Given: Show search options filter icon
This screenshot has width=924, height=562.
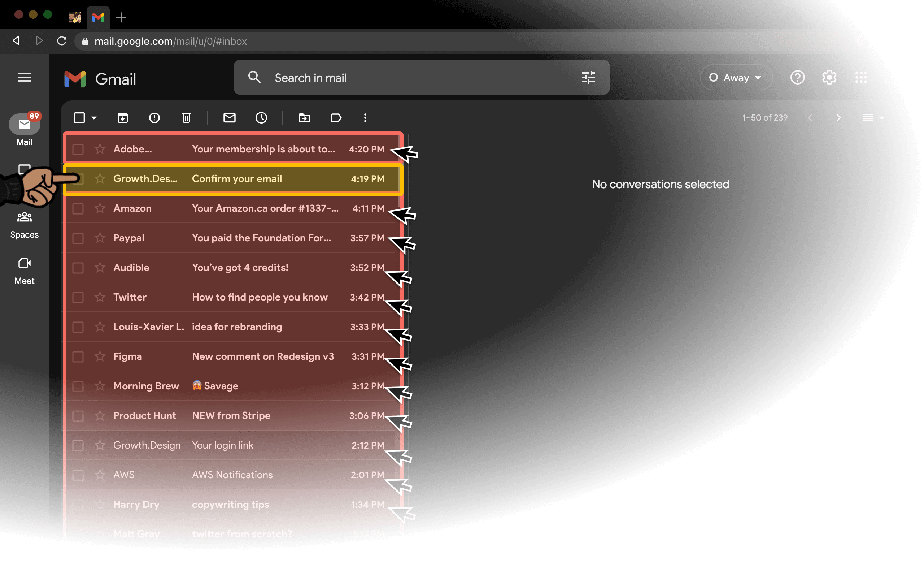Looking at the screenshot, I should pyautogui.click(x=588, y=77).
